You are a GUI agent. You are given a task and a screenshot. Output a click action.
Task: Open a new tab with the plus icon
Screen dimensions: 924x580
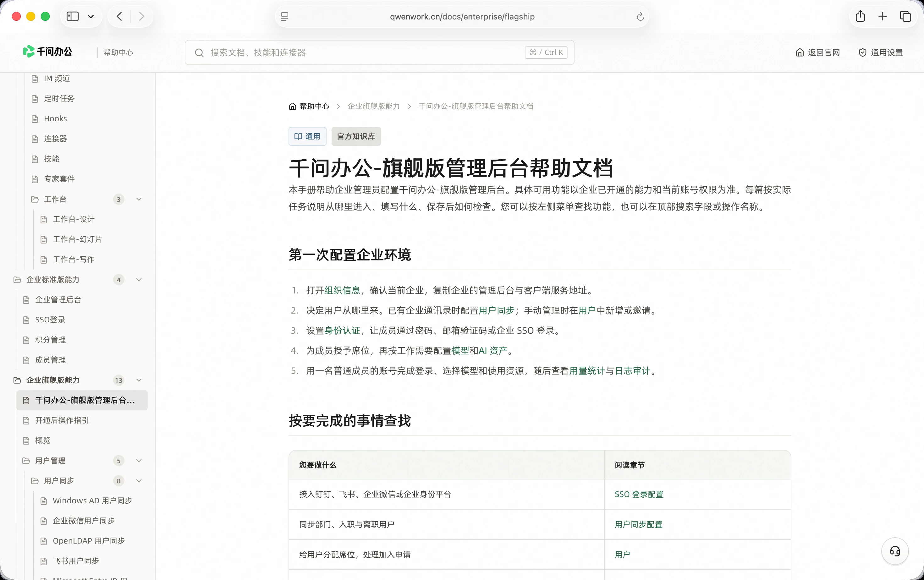883,16
